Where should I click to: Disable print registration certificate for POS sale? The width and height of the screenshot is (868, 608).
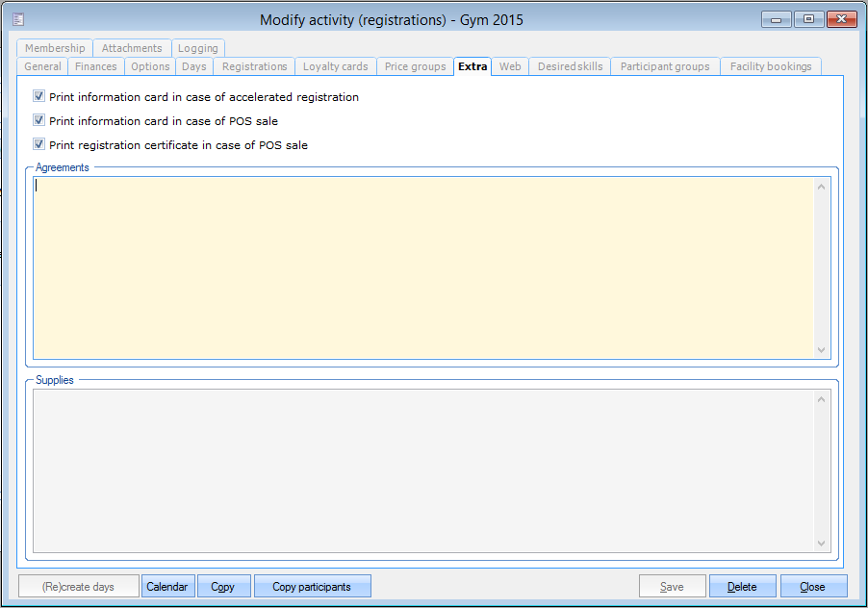39,145
